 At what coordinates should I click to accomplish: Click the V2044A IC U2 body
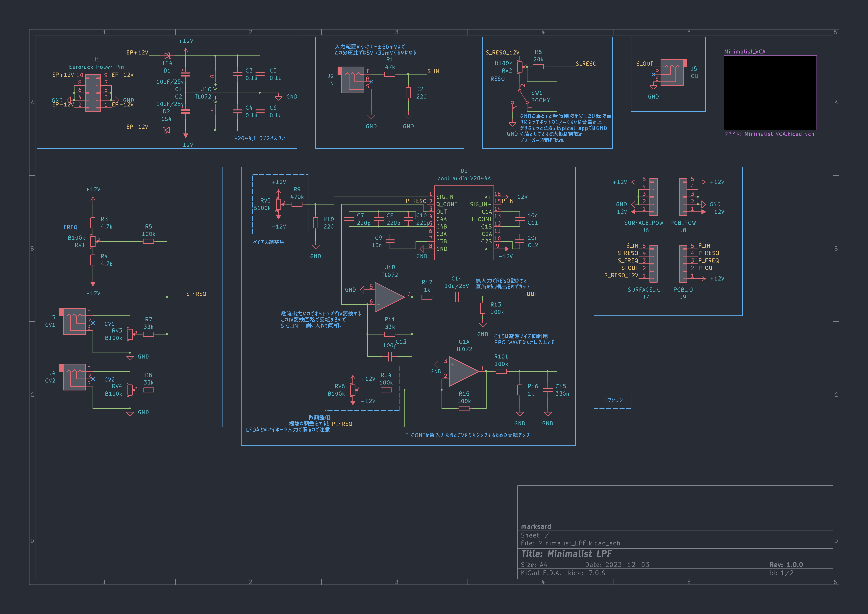(464, 223)
